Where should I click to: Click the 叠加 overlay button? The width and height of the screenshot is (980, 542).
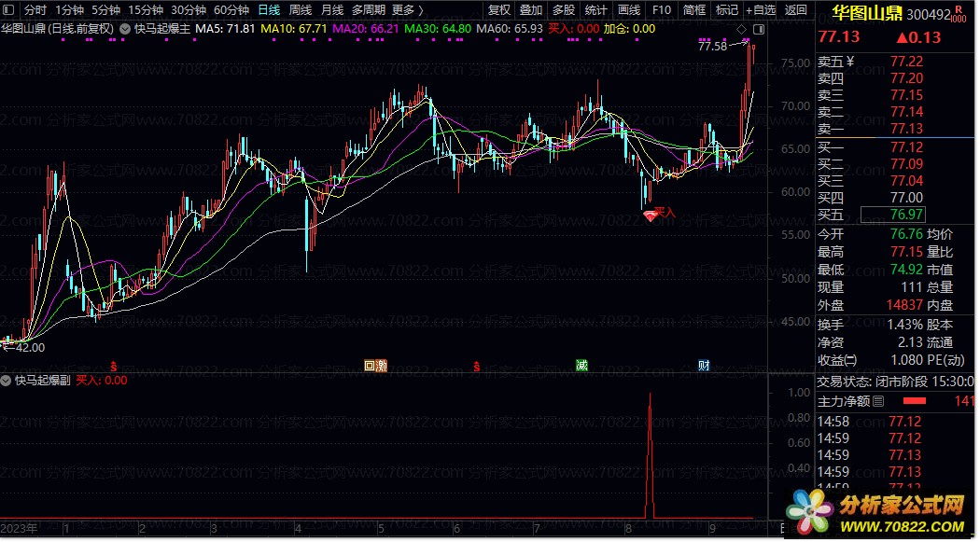[x=531, y=10]
